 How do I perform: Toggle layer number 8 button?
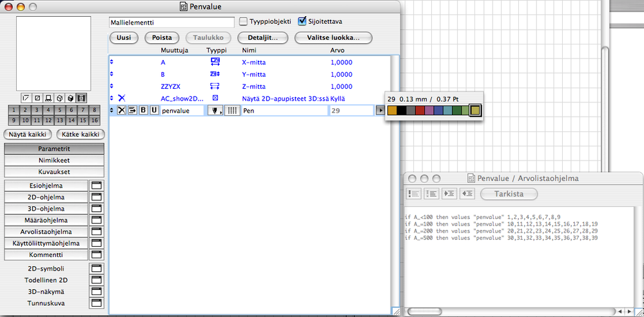click(x=95, y=110)
